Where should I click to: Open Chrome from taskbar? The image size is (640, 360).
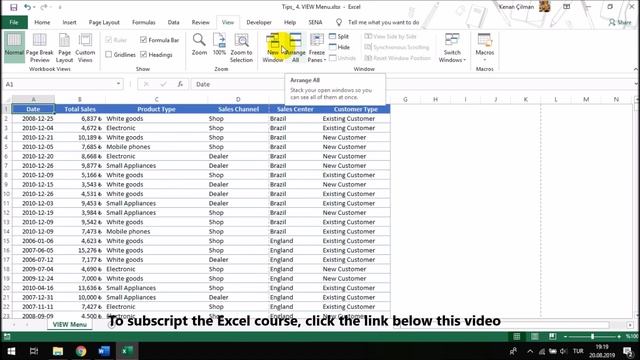[x=81, y=351]
